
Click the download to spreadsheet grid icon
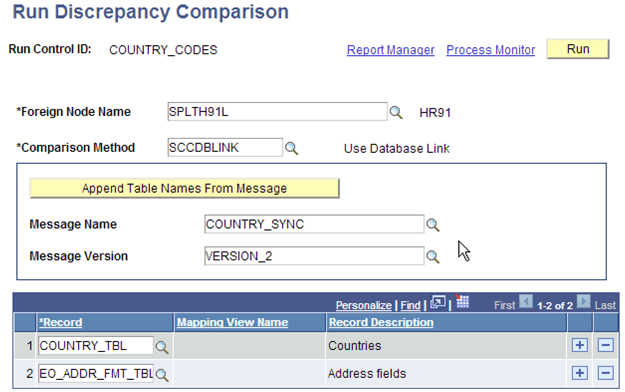pos(462,302)
